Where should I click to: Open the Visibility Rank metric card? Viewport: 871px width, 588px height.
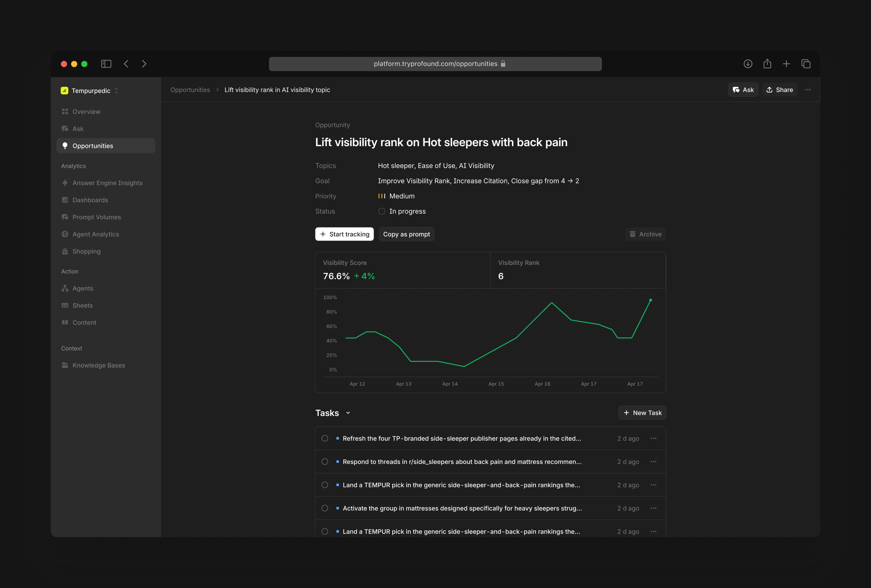[x=578, y=270]
